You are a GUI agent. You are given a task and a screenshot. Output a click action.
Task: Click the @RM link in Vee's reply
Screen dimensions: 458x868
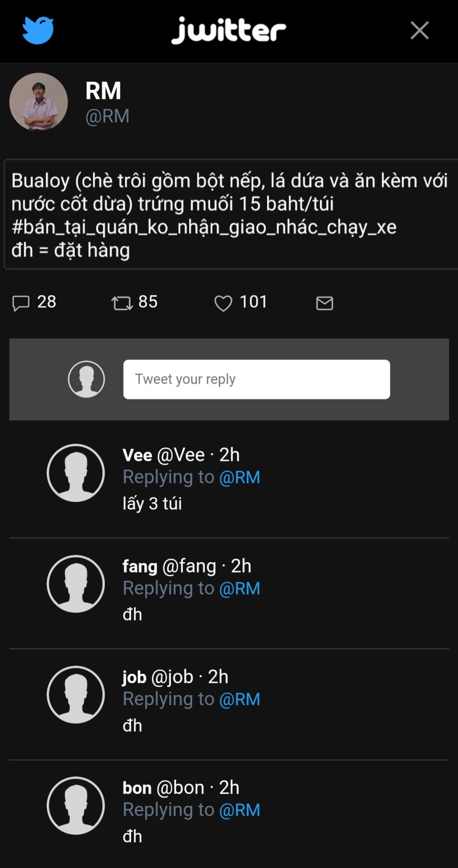click(x=240, y=477)
